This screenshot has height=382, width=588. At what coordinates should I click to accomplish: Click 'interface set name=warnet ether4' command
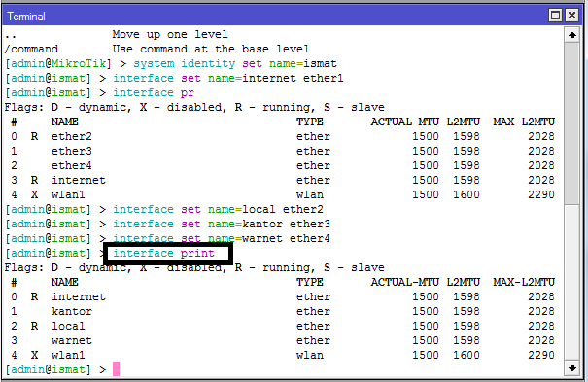(222, 238)
